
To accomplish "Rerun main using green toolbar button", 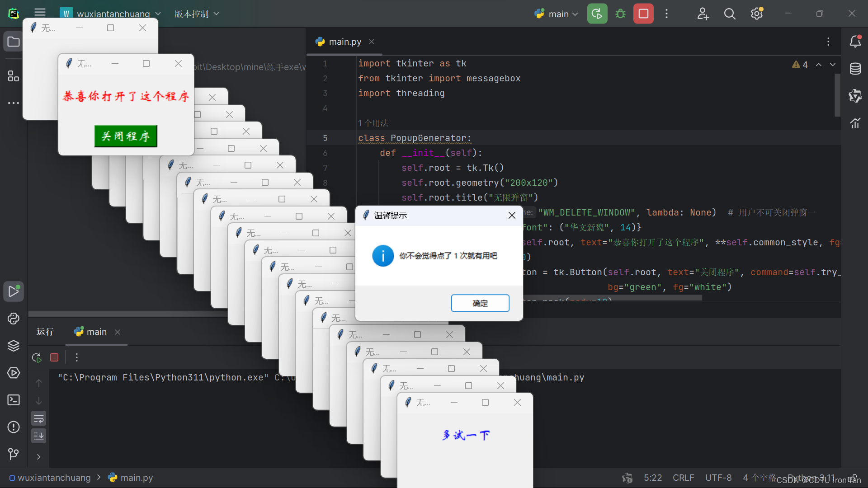I will pyautogui.click(x=597, y=14).
